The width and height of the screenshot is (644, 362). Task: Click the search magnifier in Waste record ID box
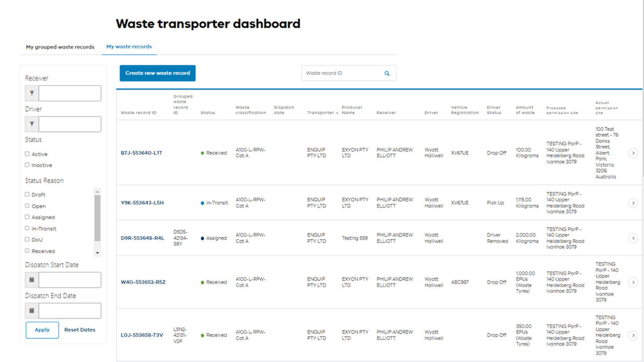pyautogui.click(x=386, y=73)
